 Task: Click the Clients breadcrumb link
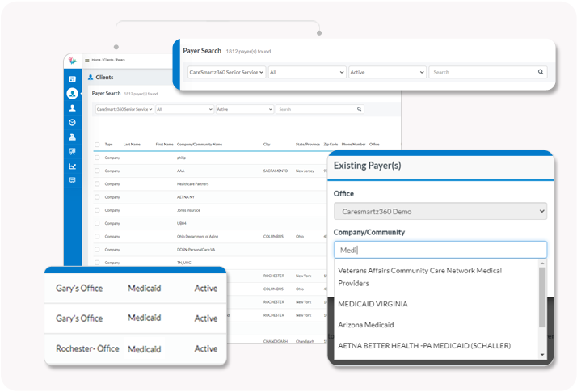point(108,60)
